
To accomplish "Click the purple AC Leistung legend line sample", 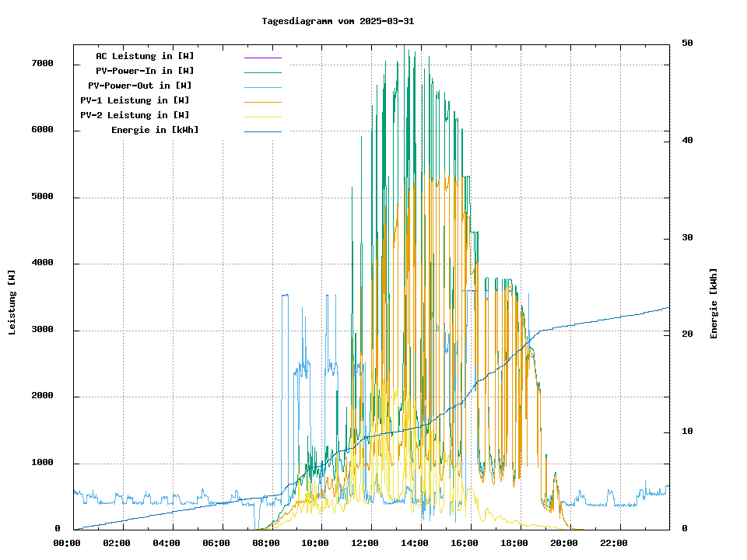I will pyautogui.click(x=262, y=58).
